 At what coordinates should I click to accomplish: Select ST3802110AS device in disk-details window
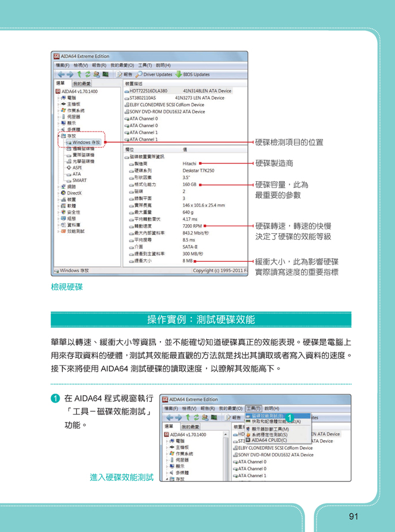point(175,98)
